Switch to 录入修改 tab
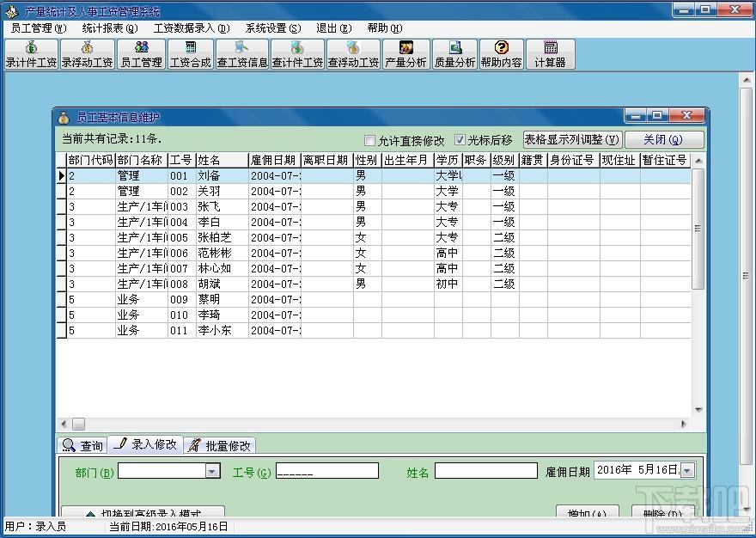756x538 pixels. [x=145, y=444]
